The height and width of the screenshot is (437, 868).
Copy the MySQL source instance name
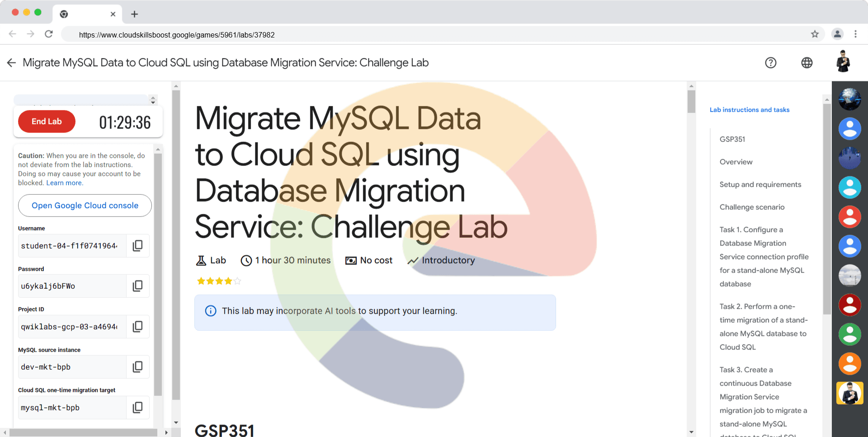click(x=137, y=367)
